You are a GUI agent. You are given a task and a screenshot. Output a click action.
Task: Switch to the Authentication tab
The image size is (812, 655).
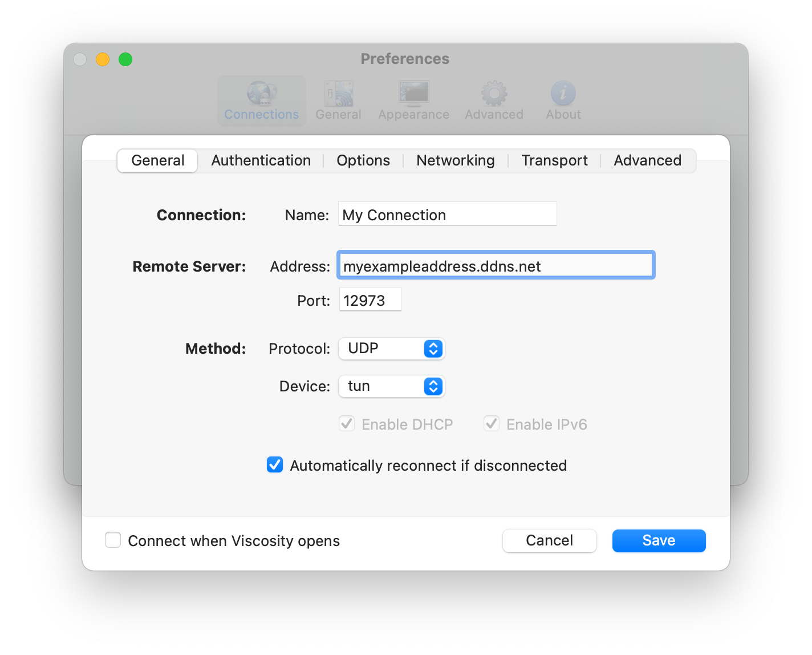261,161
